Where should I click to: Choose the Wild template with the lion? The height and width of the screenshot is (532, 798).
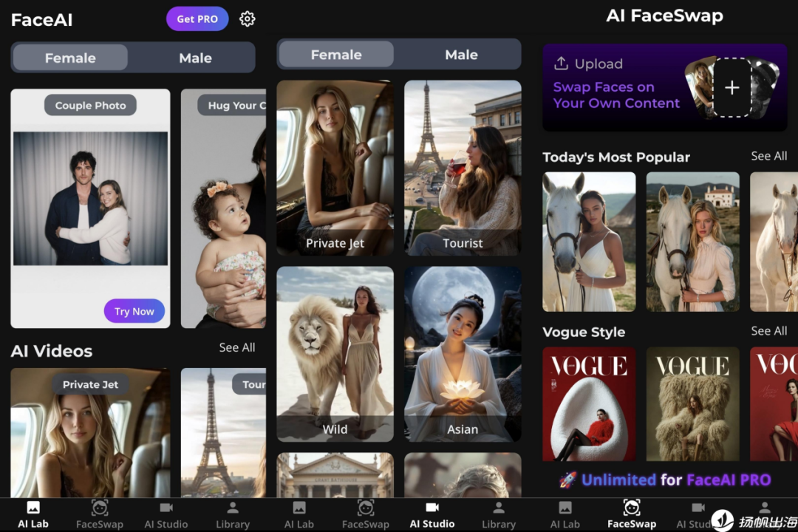pos(335,354)
